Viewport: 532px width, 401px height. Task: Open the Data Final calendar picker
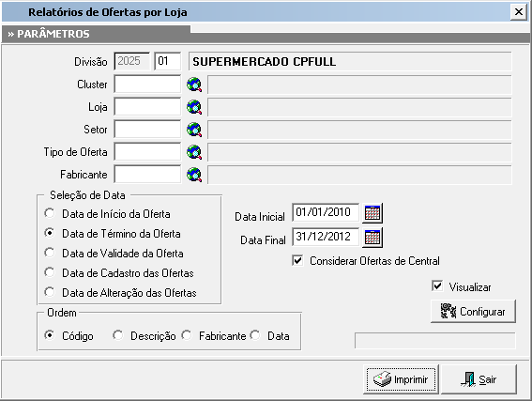[x=372, y=237]
